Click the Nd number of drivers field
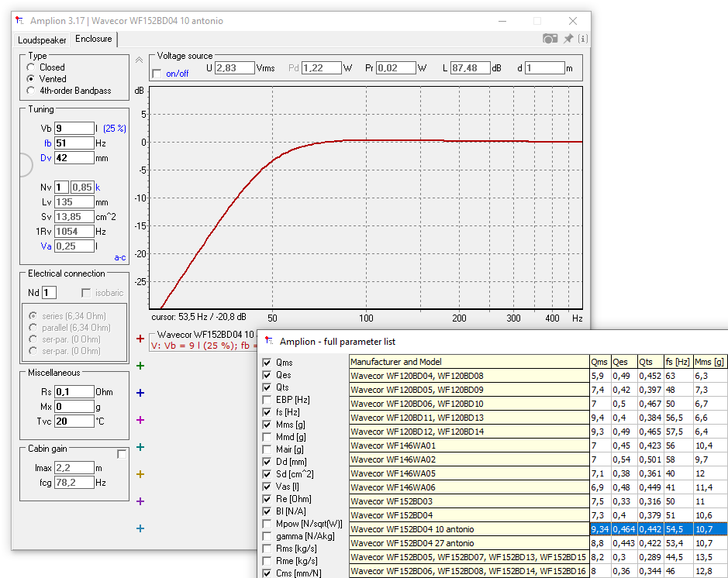Image resolution: width=728 pixels, height=578 pixels. [x=49, y=293]
